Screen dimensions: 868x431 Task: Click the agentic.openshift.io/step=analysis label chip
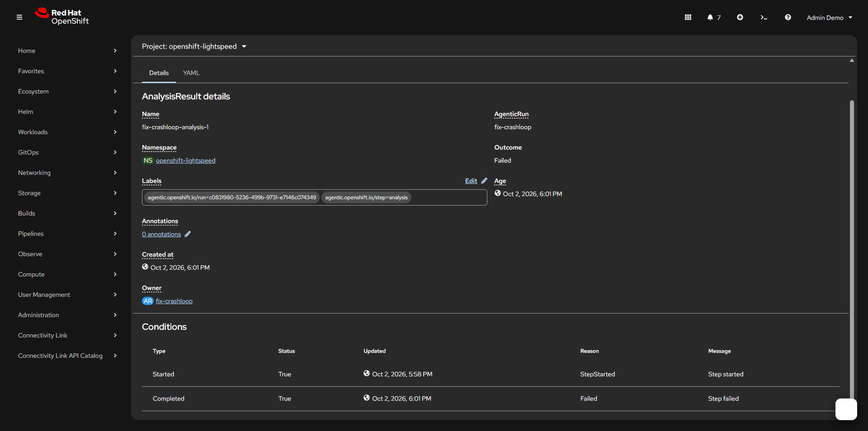tap(366, 197)
